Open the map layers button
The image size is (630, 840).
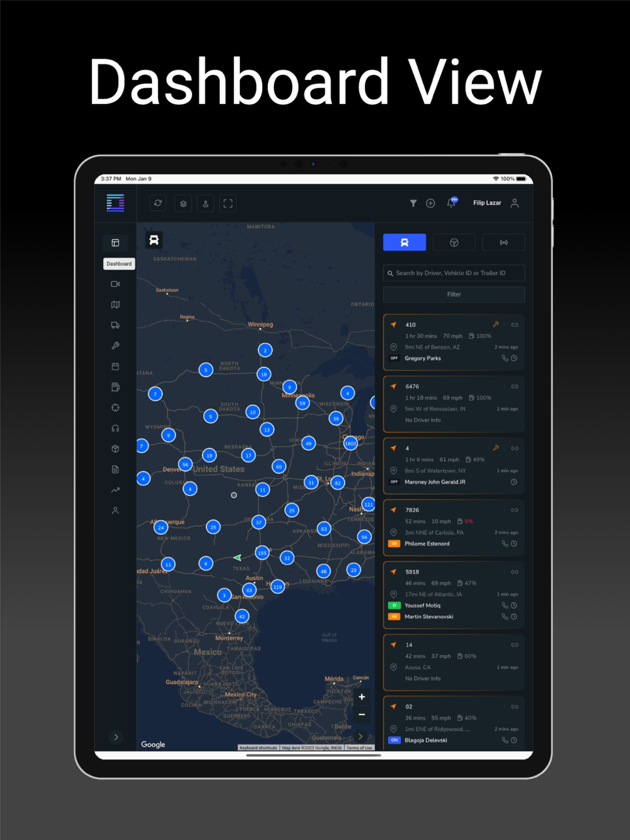click(183, 203)
